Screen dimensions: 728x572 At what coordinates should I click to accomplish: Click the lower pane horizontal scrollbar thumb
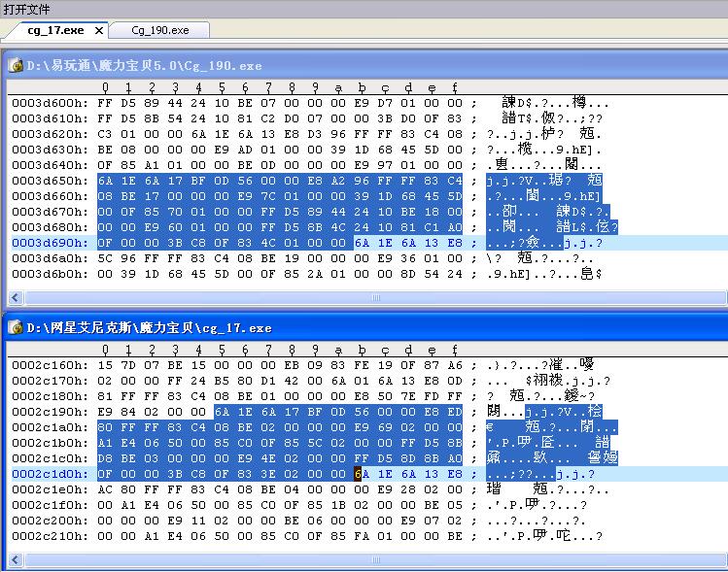377,560
